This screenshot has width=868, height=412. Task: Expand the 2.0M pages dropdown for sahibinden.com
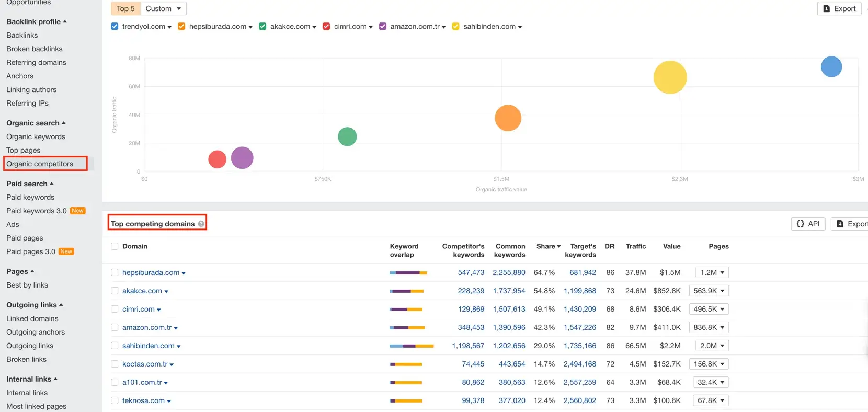[x=712, y=346]
